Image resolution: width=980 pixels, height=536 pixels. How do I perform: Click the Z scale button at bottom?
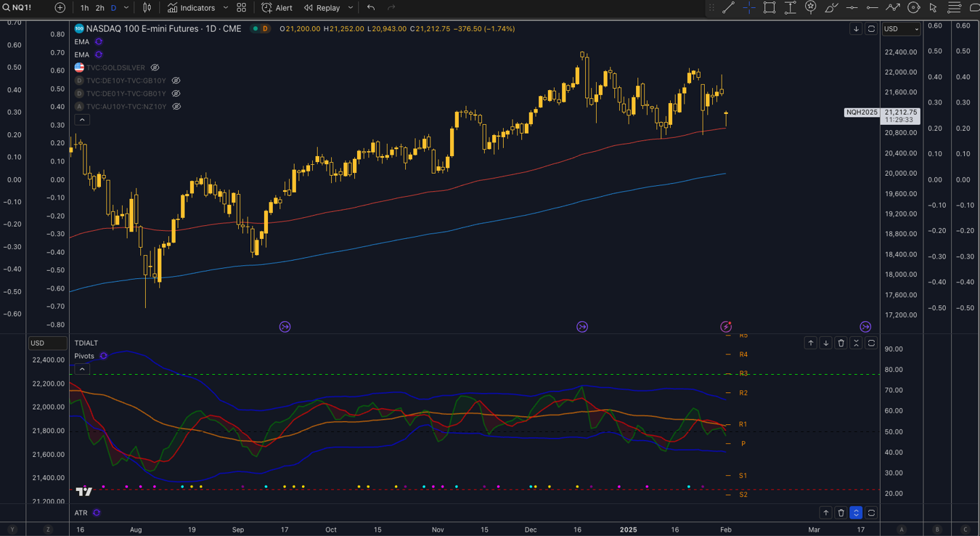[48, 529]
